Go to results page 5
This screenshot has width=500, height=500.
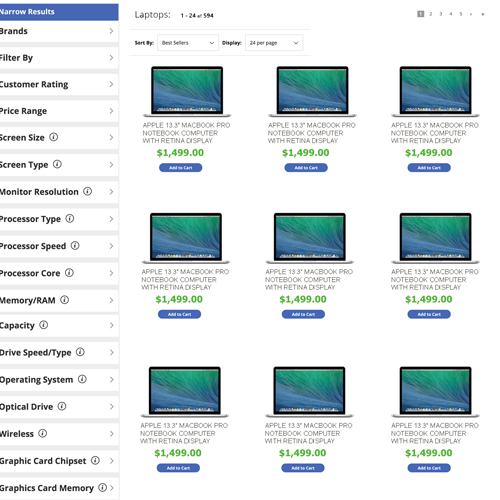point(461,14)
